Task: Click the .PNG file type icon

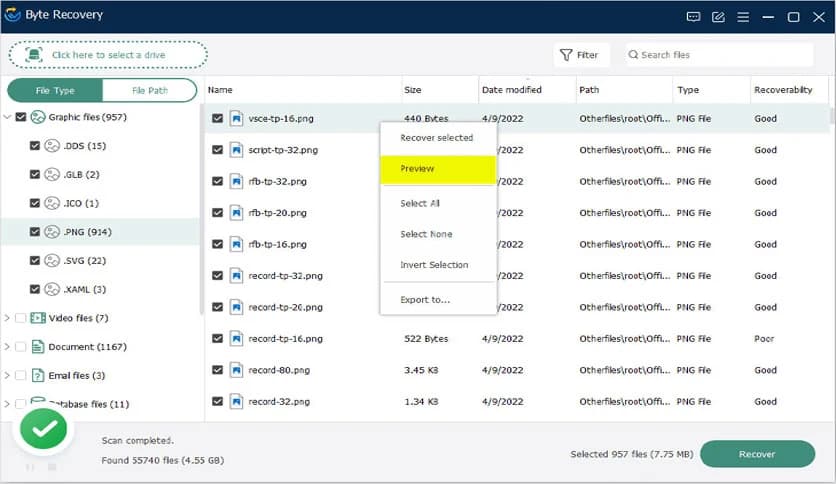Action: click(x=52, y=232)
